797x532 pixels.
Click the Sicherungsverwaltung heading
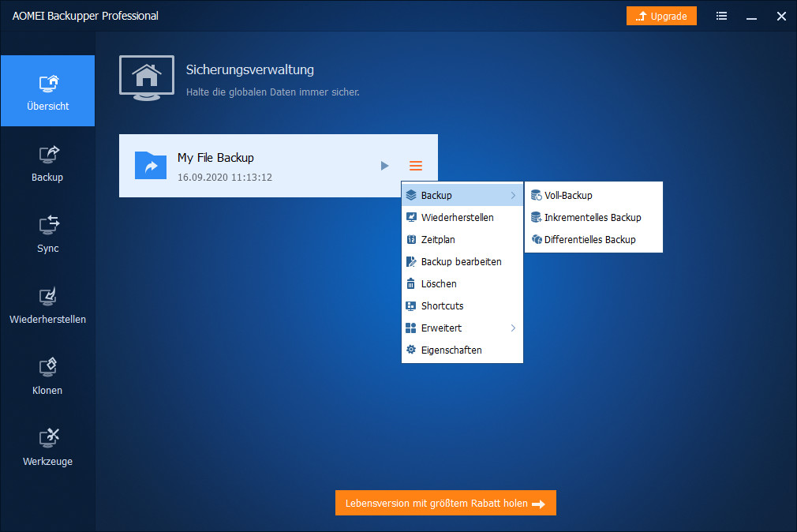(250, 69)
